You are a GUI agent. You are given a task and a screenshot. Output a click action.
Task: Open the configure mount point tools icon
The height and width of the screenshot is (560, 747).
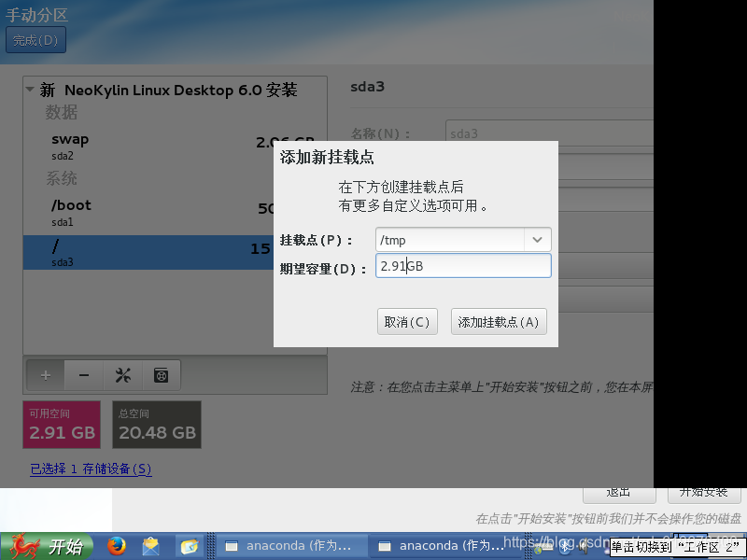pyautogui.click(x=123, y=375)
